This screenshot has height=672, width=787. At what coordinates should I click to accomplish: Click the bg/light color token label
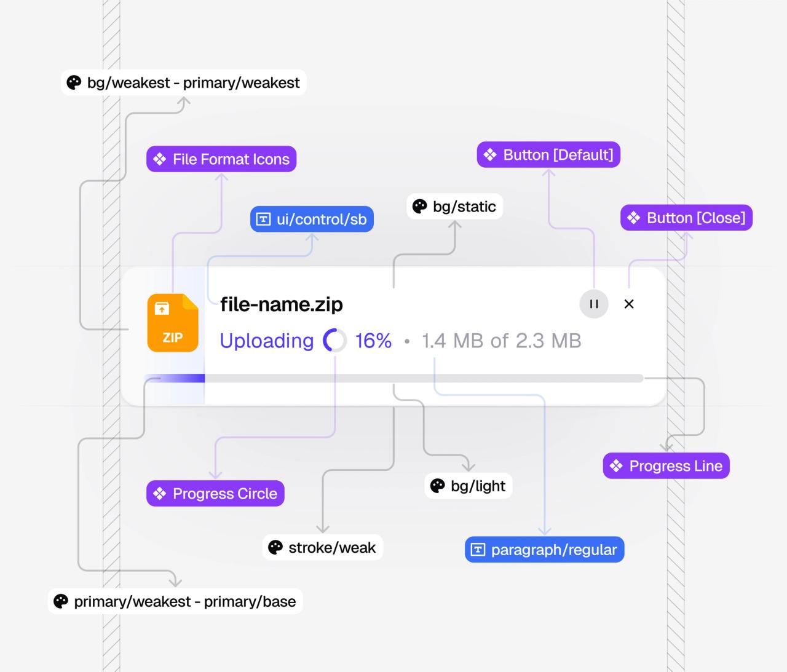tap(469, 486)
